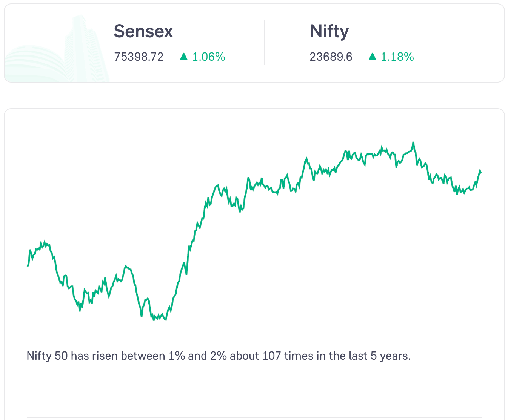Click the vertical divider between Sensex and Nifty
This screenshot has width=508, height=420.
(x=265, y=43)
